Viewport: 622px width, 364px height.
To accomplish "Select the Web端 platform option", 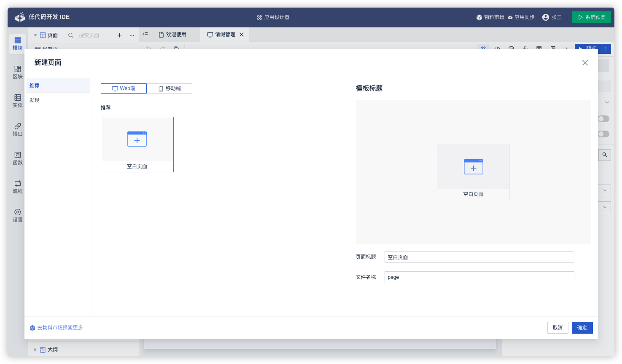I will [124, 88].
